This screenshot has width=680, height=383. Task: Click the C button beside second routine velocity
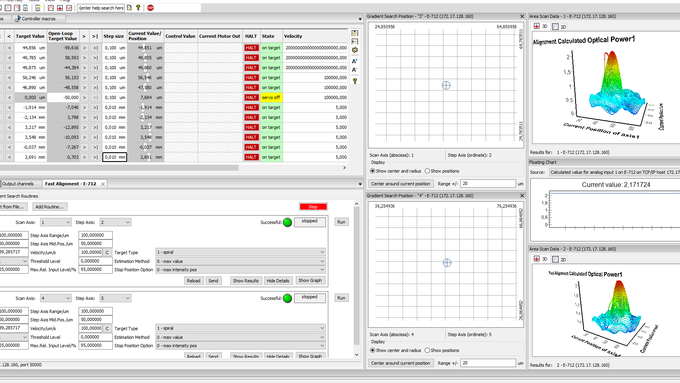point(107,328)
